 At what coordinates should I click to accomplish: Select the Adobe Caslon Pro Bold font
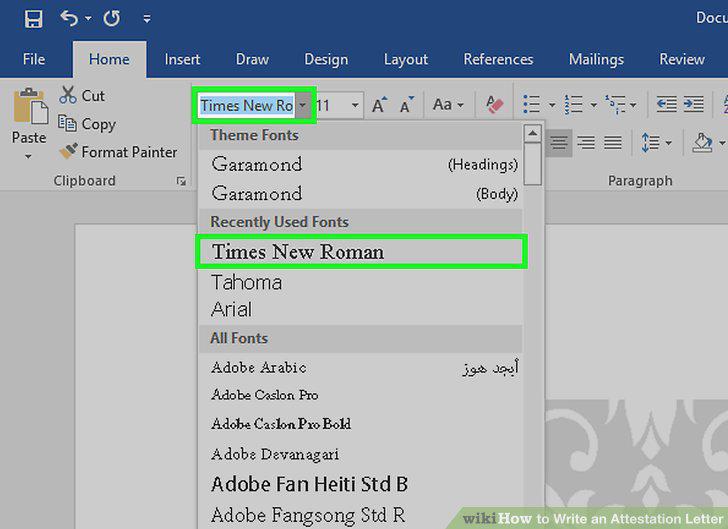point(360,424)
